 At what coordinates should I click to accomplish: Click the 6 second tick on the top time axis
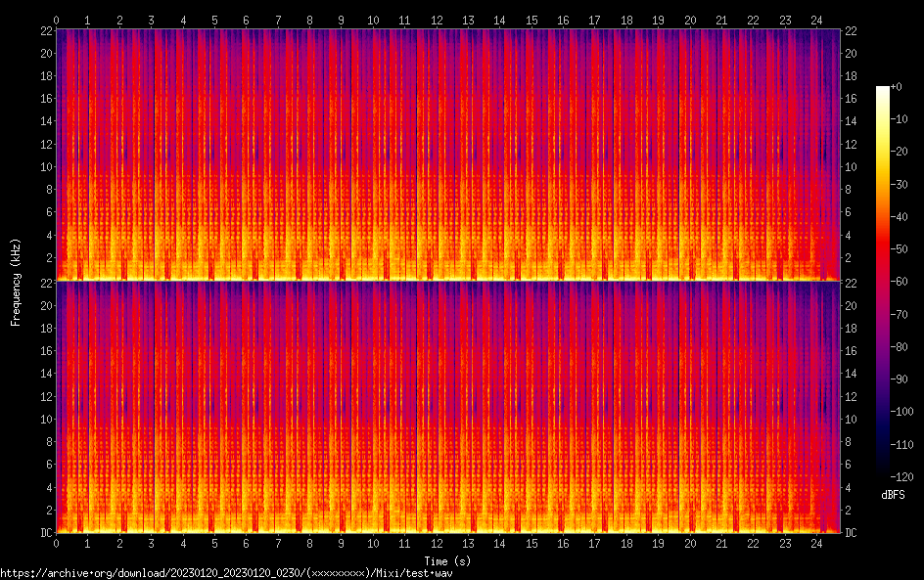click(246, 20)
